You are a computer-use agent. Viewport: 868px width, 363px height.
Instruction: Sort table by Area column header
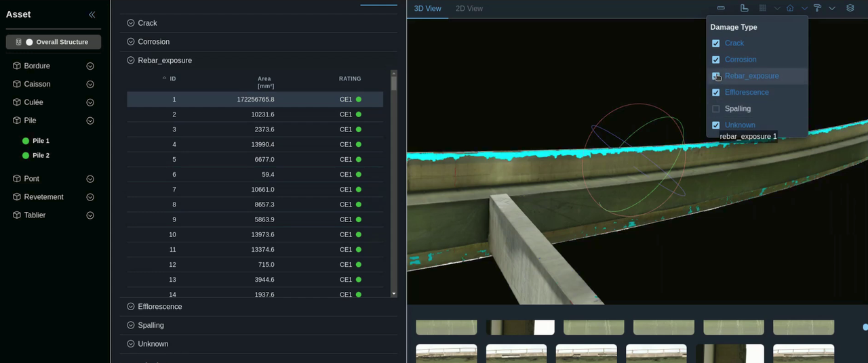click(264, 82)
